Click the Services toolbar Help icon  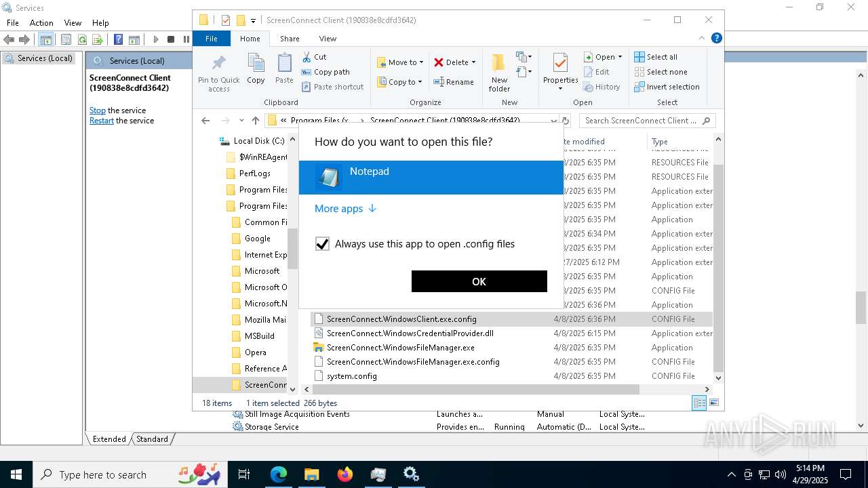[x=119, y=40]
